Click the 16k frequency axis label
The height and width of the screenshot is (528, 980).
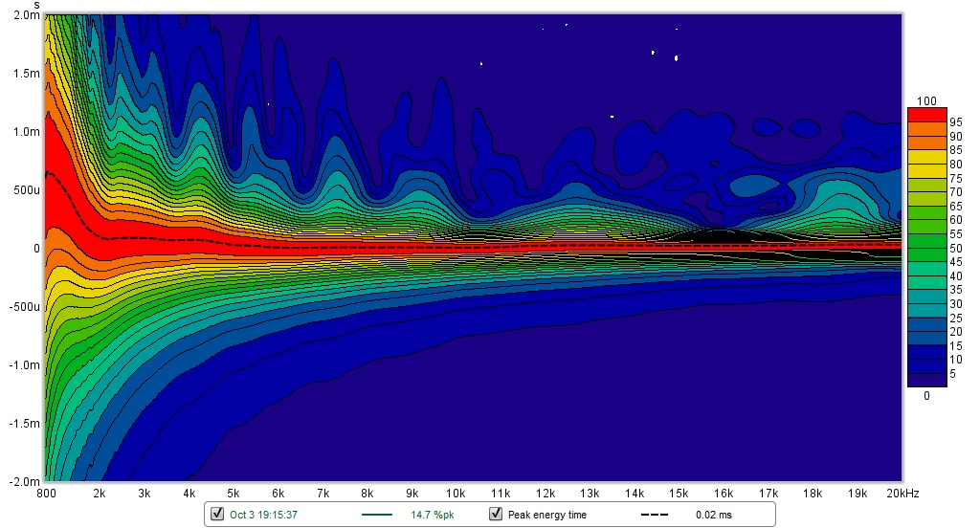724,493
